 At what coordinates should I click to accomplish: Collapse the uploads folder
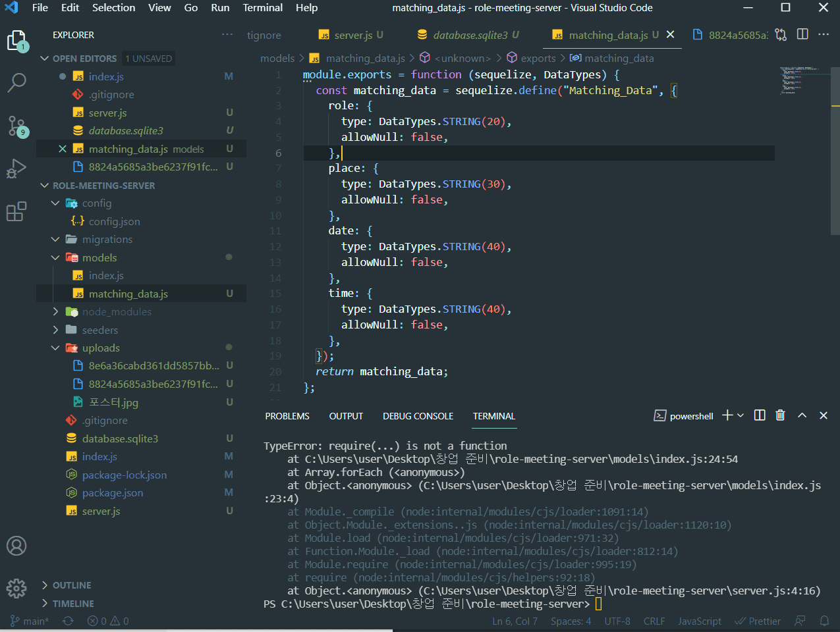100,348
